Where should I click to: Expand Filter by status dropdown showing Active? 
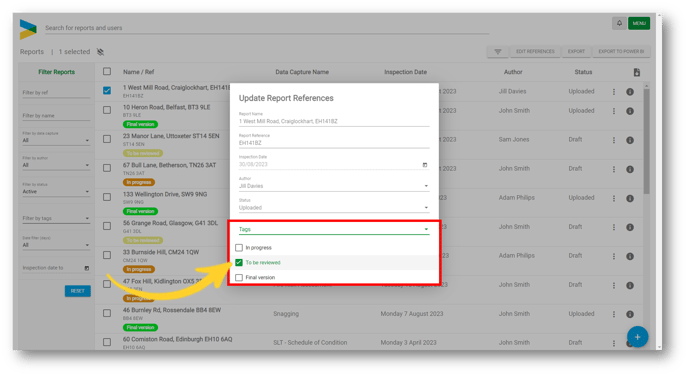(56, 189)
